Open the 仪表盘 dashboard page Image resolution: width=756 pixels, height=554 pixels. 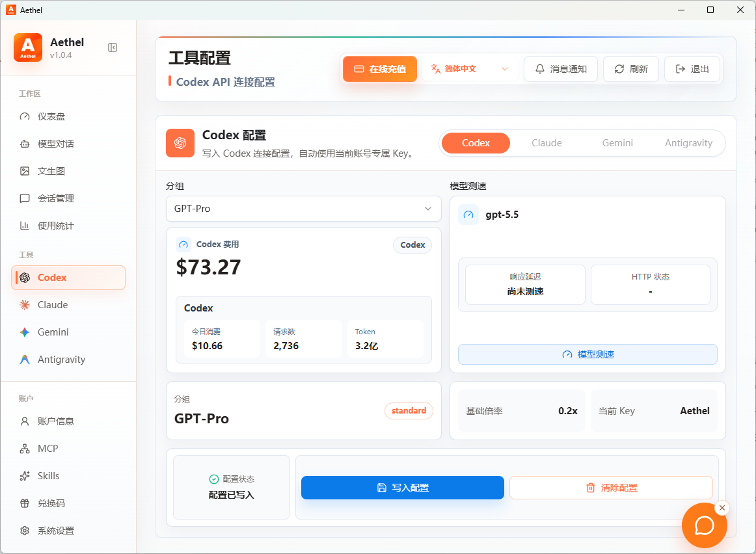68,116
